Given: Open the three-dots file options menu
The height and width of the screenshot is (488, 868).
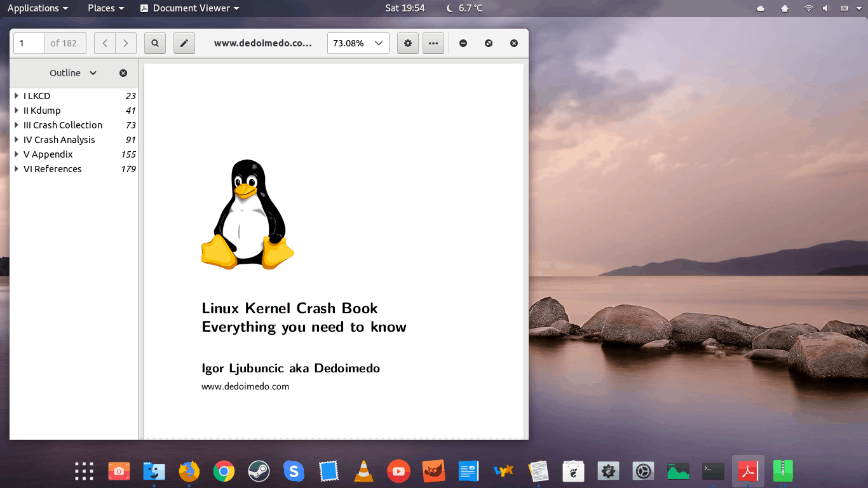Looking at the screenshot, I should [433, 43].
